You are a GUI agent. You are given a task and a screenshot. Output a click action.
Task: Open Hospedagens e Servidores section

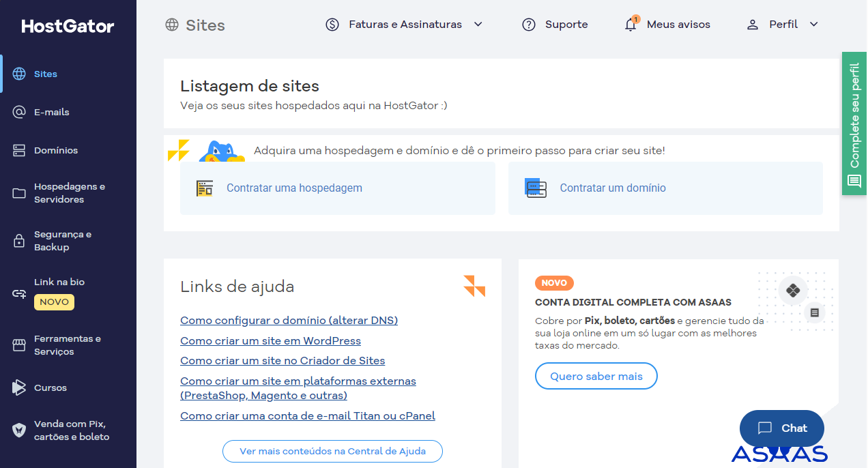(68, 193)
